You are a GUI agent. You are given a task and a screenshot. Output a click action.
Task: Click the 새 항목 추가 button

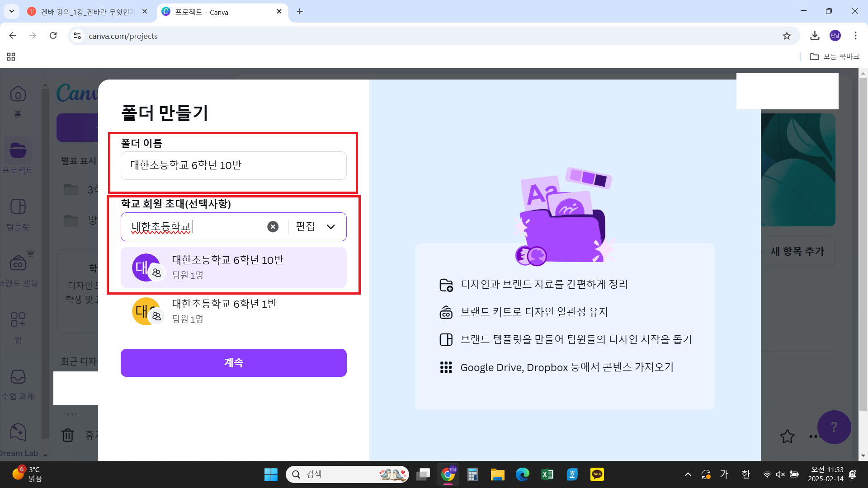(797, 251)
